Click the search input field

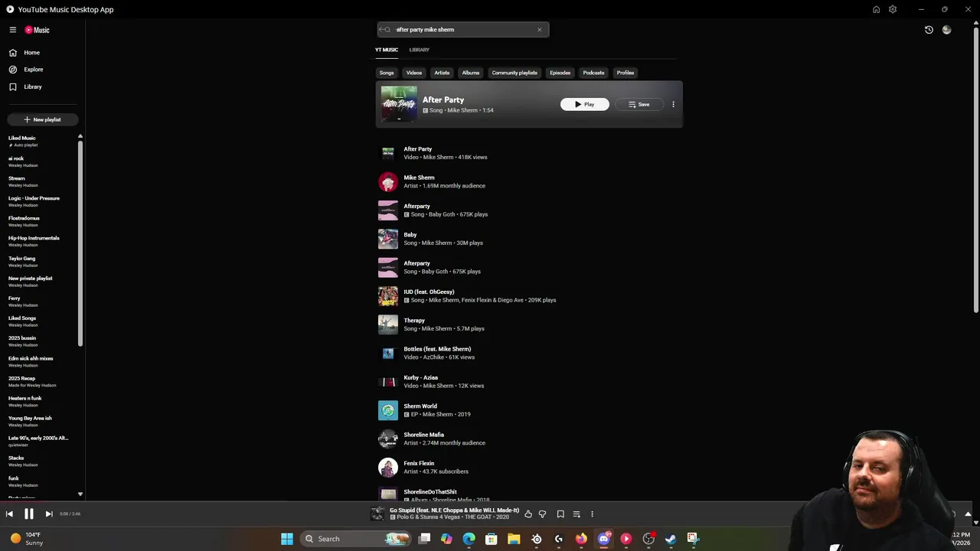coord(463,30)
